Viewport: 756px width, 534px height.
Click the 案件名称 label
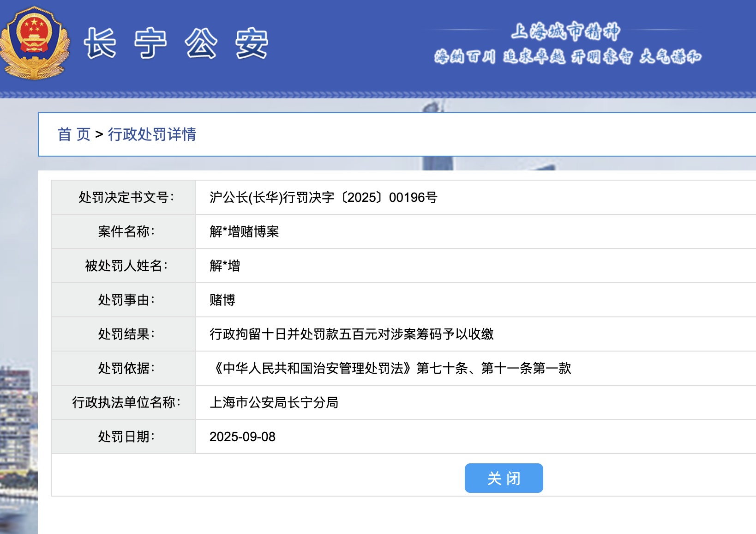tap(126, 231)
